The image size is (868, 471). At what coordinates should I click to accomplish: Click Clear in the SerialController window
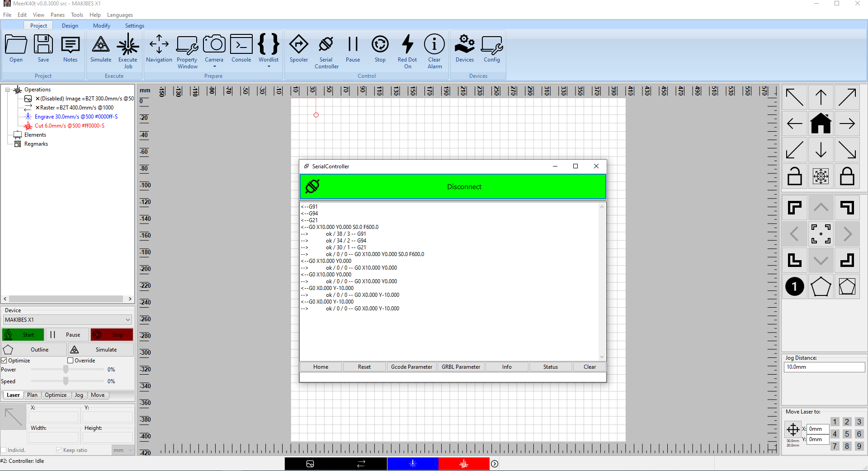tap(590, 367)
